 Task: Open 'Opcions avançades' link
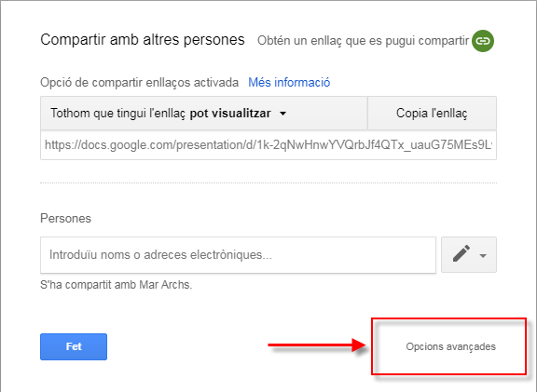click(x=450, y=346)
